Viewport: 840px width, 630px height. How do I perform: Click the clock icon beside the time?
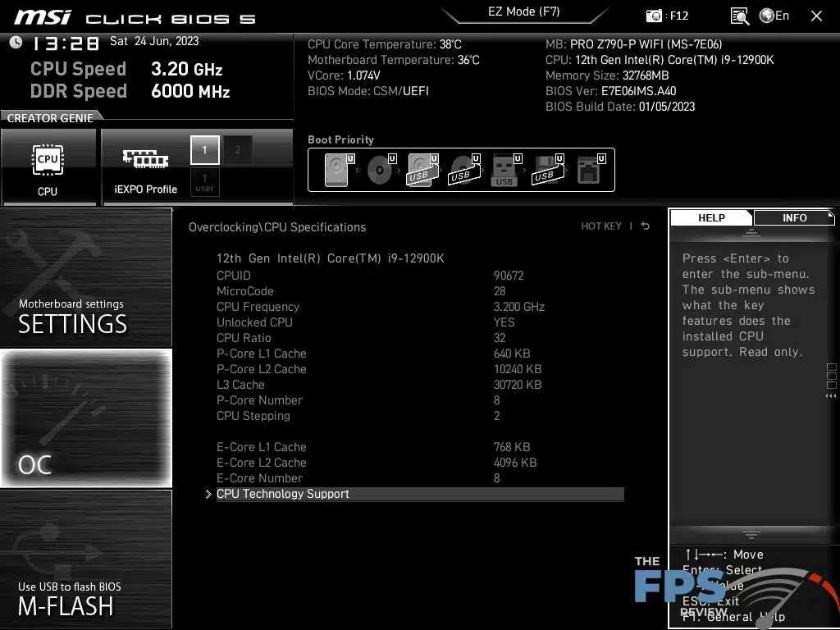tap(16, 43)
